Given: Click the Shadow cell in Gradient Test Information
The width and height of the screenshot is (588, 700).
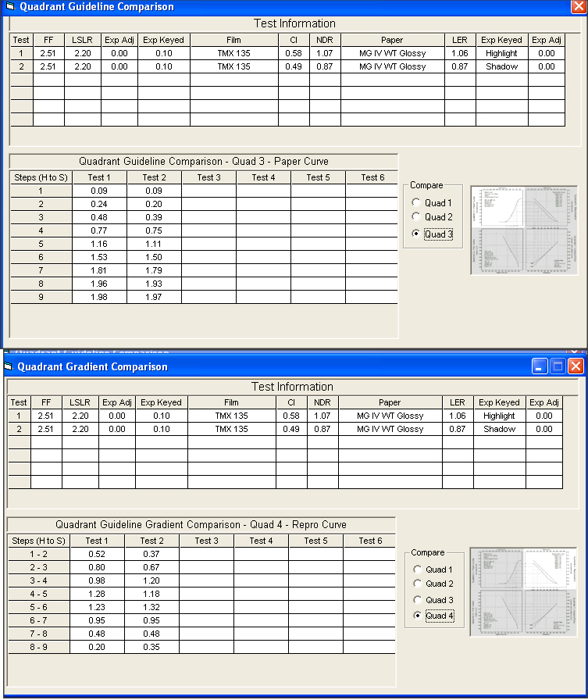Looking at the screenshot, I should click(x=499, y=429).
